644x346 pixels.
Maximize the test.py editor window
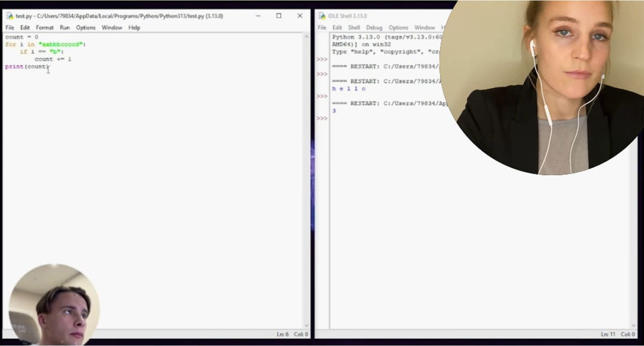pyautogui.click(x=279, y=16)
